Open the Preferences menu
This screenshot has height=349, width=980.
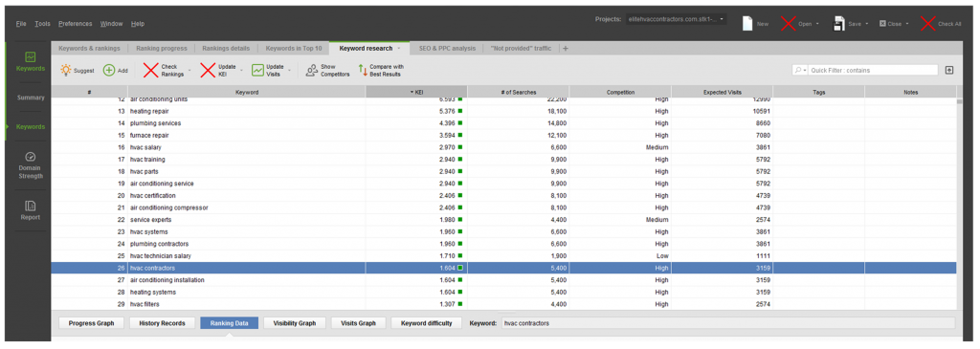[75, 24]
